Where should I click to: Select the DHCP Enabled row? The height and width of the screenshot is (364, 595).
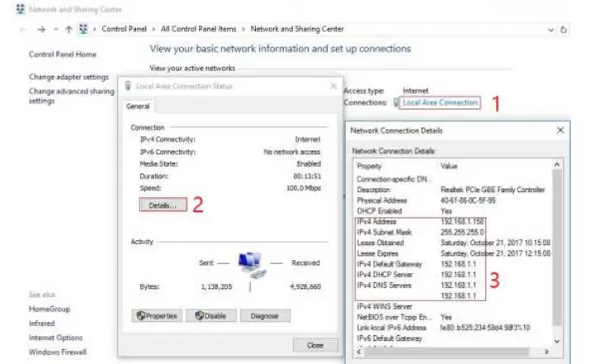click(x=453, y=211)
